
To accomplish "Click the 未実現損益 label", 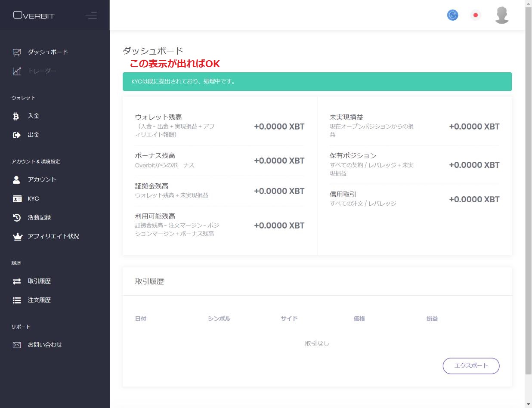I will [346, 117].
